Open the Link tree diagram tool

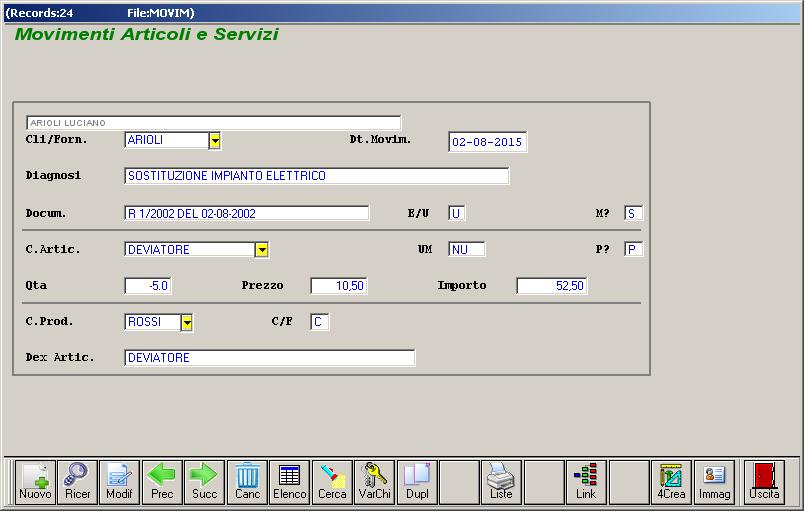point(586,482)
